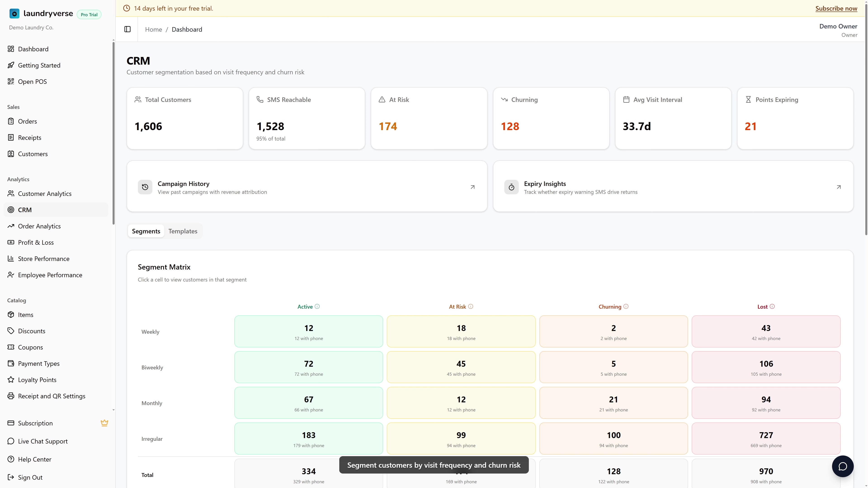Screen dimensions: 868x488
Task: Open Biweekly Lost cell (106)
Action: [766, 367]
